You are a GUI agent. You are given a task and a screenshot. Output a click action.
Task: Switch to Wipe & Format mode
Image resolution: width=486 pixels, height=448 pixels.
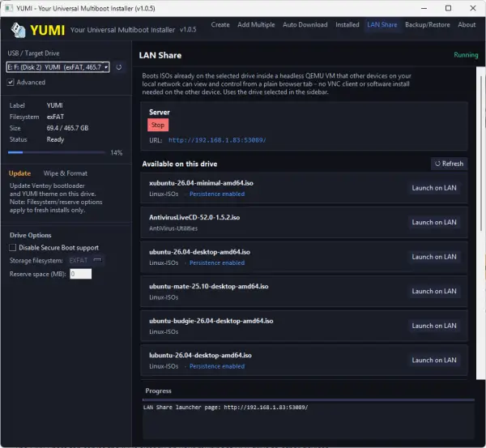66,173
